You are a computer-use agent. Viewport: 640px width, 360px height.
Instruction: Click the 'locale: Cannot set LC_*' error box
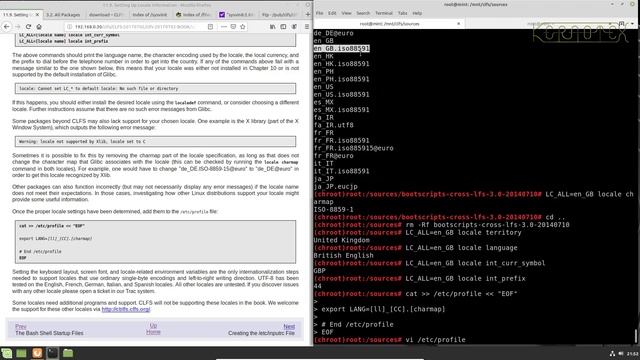[x=156, y=89]
